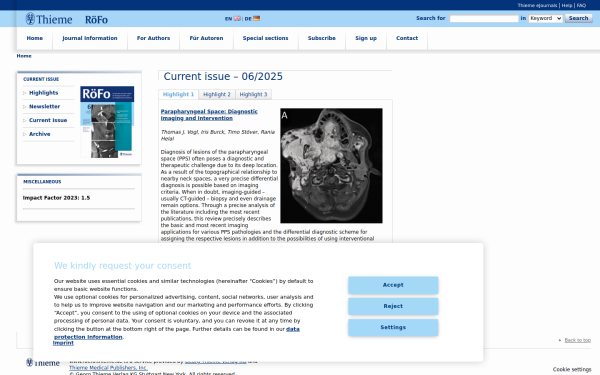600x375 pixels.
Task: Reject optional cookies
Action: (x=393, y=306)
